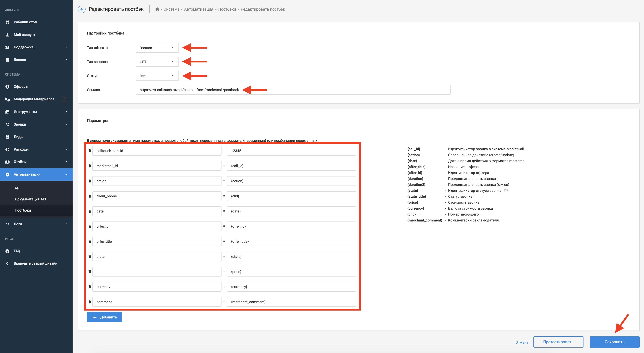Viewport: 644px width, 353px height.
Task: Click the Офферы sidebar icon
Action: coord(8,87)
